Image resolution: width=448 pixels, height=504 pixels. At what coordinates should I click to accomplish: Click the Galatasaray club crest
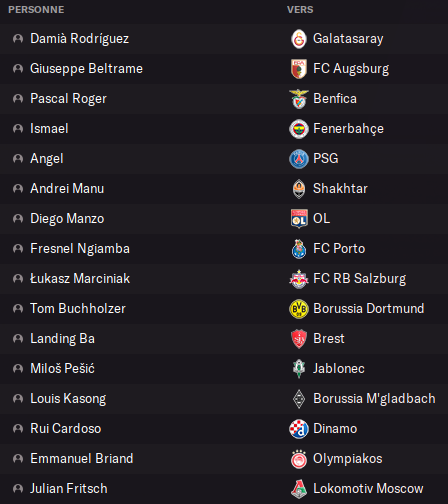[x=299, y=39]
